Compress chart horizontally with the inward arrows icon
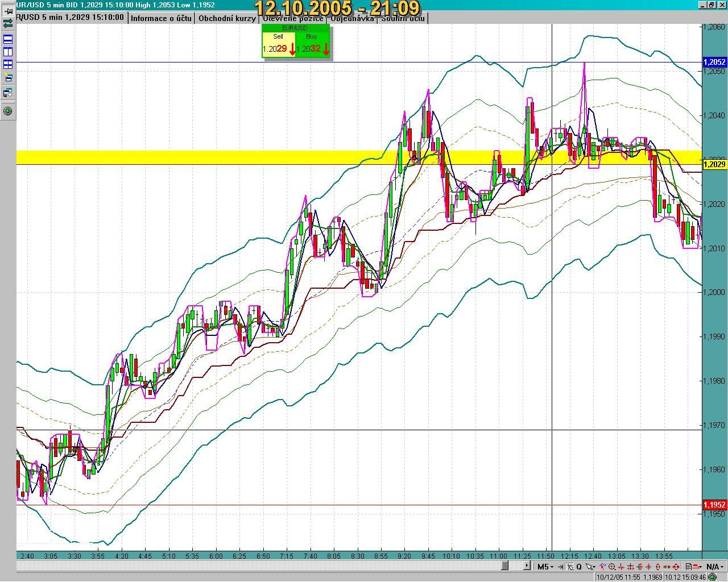The width and height of the screenshot is (728, 582). [x=621, y=567]
